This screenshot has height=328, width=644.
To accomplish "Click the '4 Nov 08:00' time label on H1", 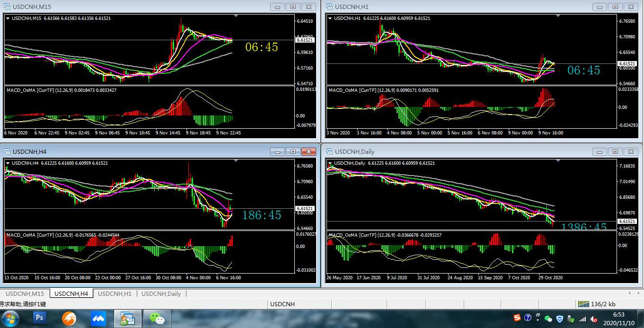I will click(x=400, y=133).
